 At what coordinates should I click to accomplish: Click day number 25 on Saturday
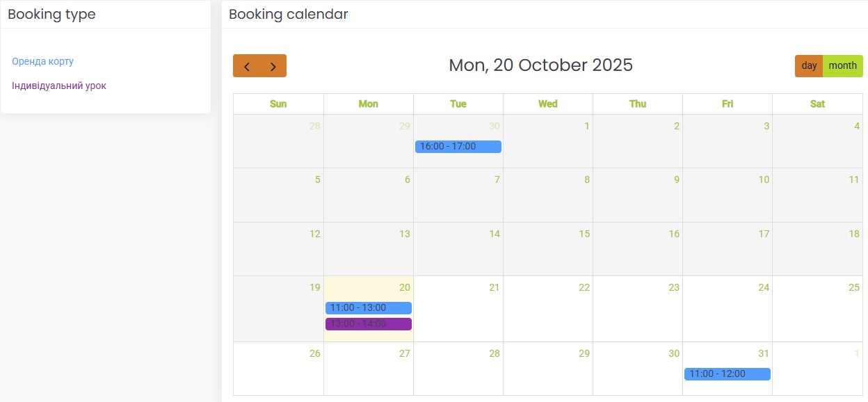click(x=853, y=287)
